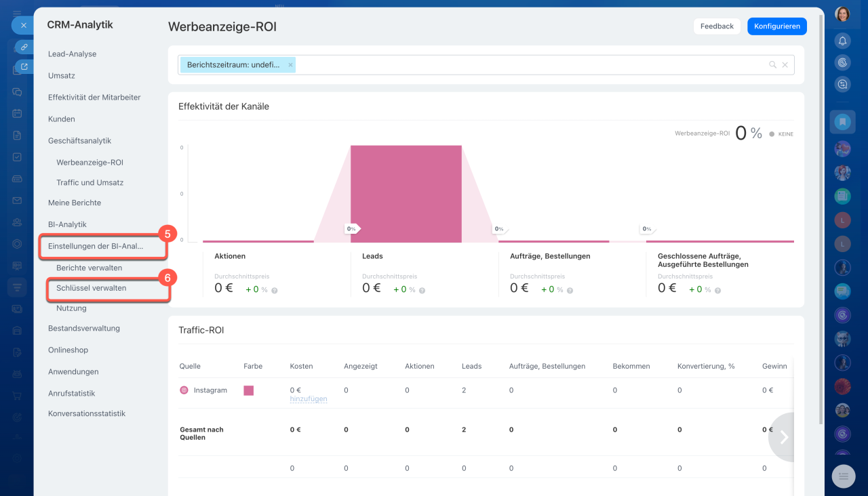868x496 pixels.
Task: Copy link via chain icon tab
Action: click(x=24, y=47)
